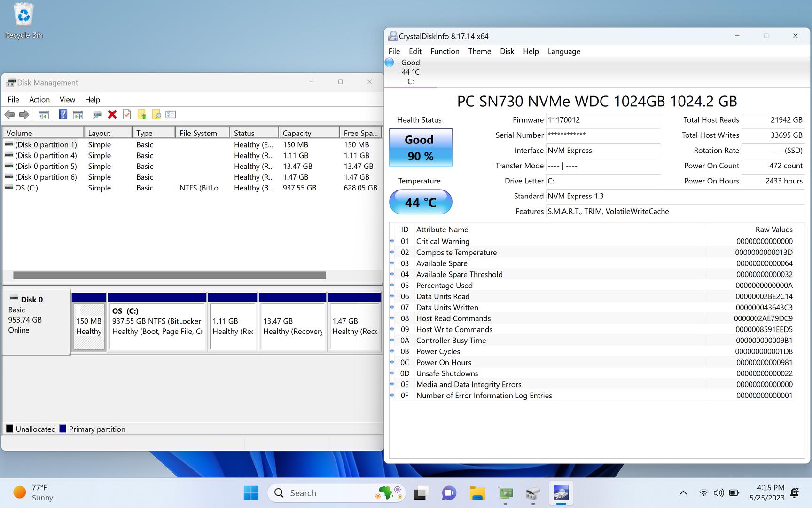
Task: Select the OS (C:) partition block in Disk 0
Action: [157, 326]
